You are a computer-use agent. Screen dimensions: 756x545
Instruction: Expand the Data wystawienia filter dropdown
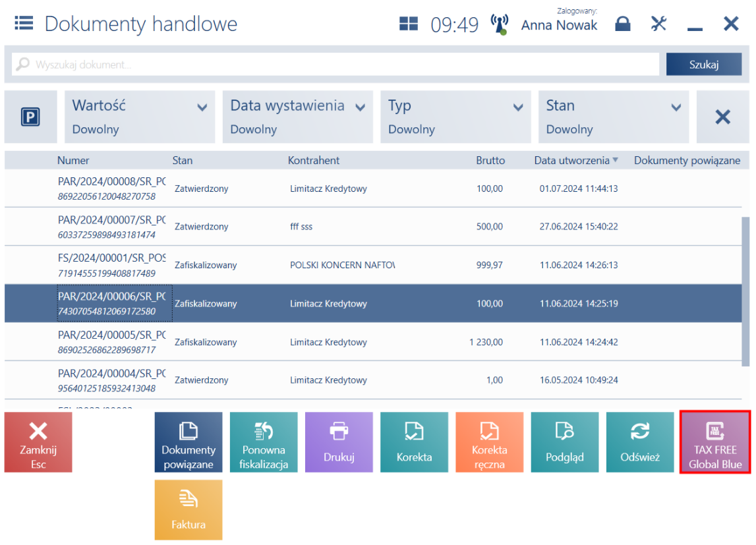point(297,117)
